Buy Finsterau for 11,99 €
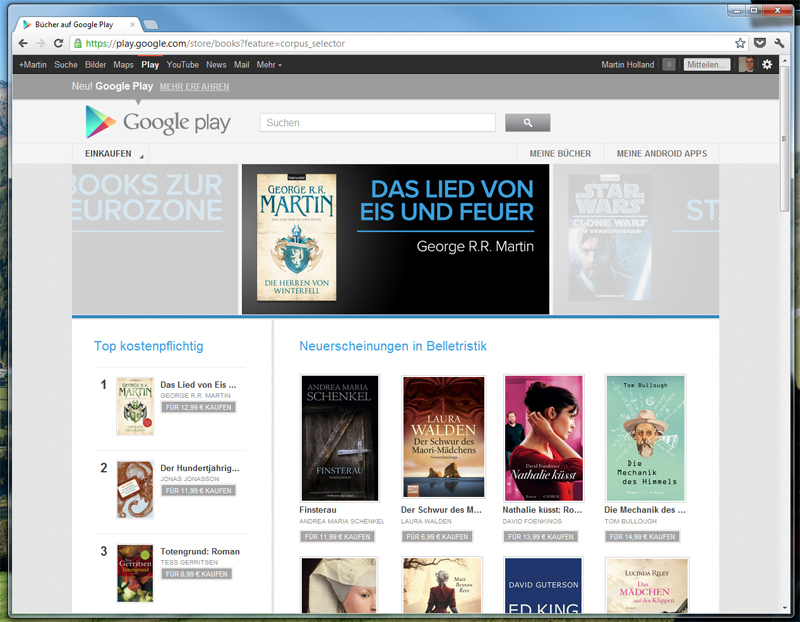Screen dimensions: 800x622 tap(337, 537)
